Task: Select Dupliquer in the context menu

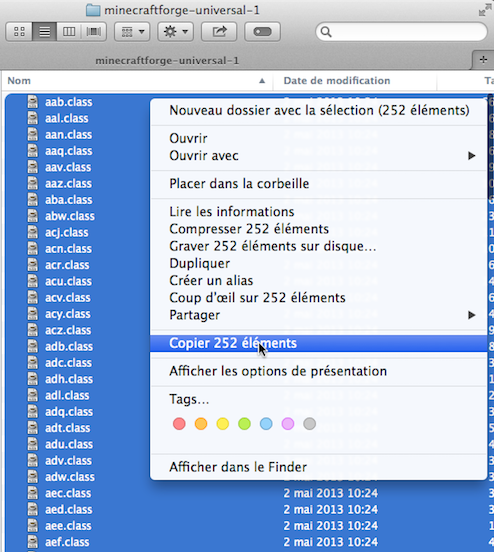Action: point(319,263)
